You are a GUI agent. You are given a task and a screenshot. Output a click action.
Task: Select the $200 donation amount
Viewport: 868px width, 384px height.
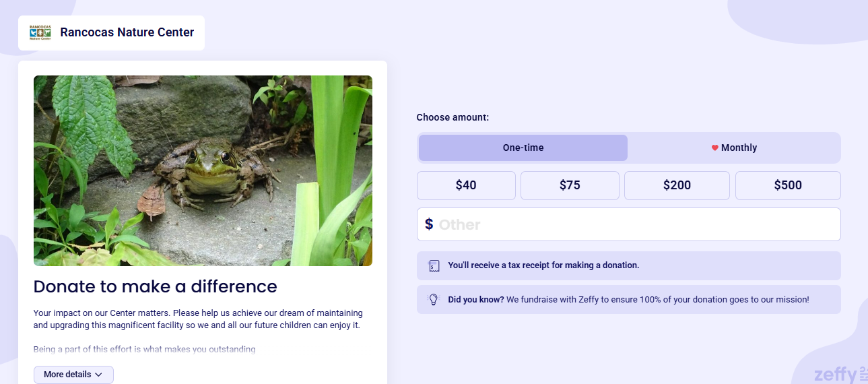[x=677, y=185]
